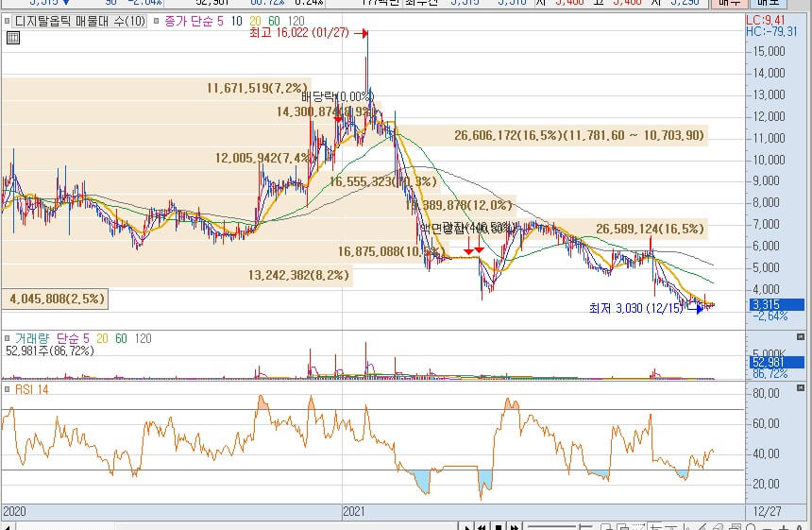This screenshot has height=530, width=812.
Task: Click 최고 16,022 (01/27) high marker
Action: tap(309, 33)
